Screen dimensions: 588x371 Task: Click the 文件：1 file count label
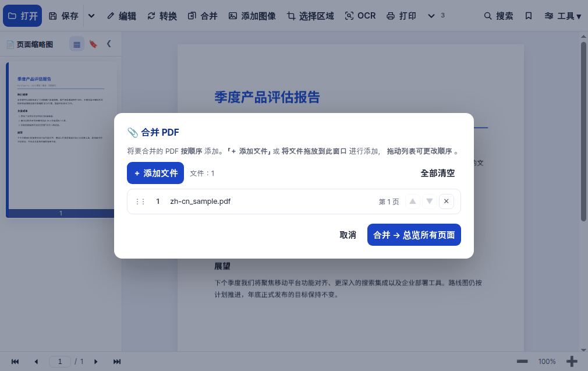[x=202, y=174]
